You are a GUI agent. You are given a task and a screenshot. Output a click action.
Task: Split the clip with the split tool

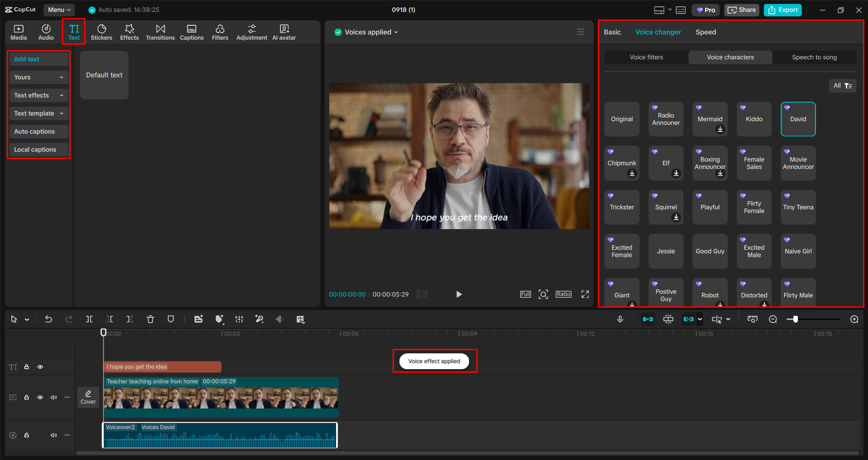[x=89, y=319]
